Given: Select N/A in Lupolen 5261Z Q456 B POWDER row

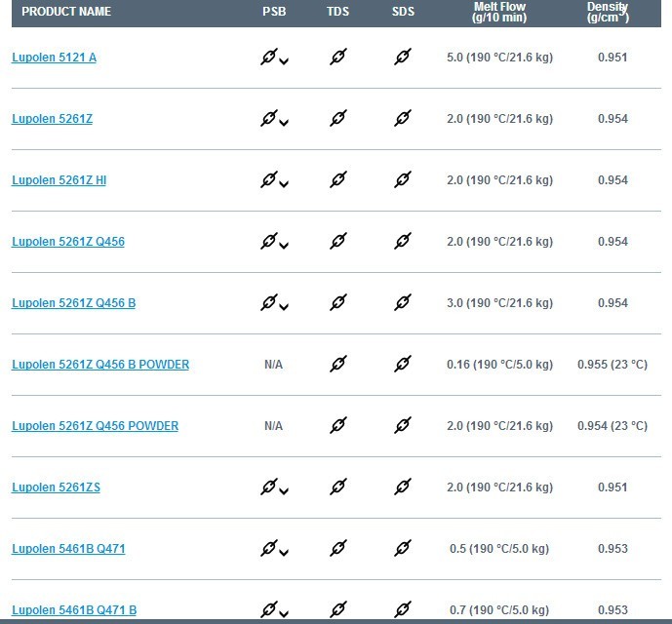Looking at the screenshot, I should click(273, 365).
